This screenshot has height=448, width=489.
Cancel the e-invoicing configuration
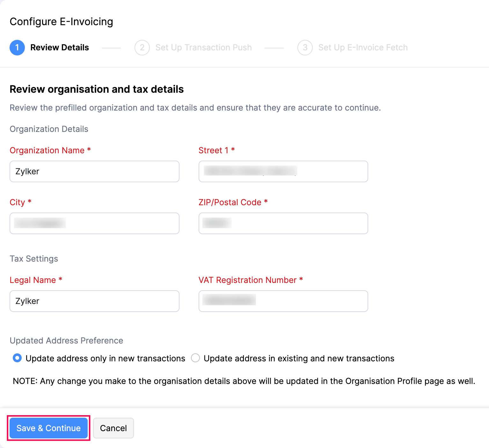tap(113, 428)
